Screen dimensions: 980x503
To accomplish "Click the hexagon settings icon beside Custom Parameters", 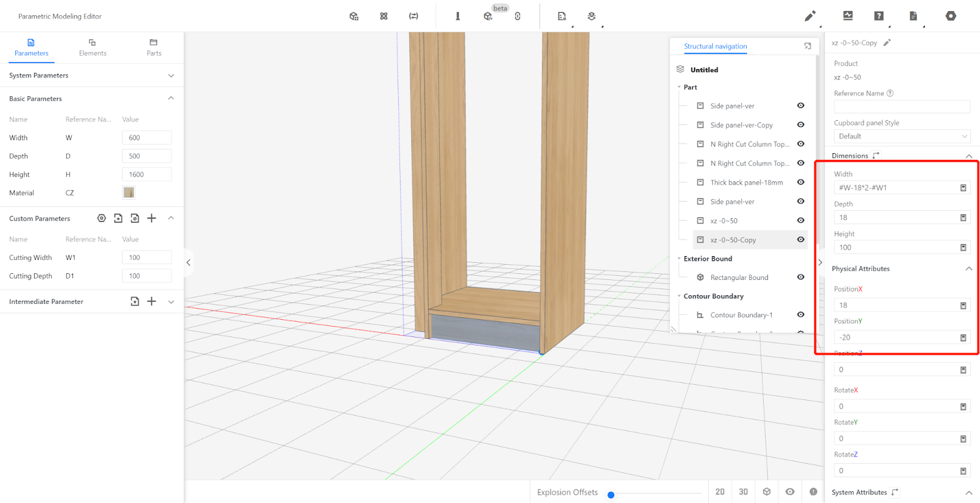I will [102, 218].
